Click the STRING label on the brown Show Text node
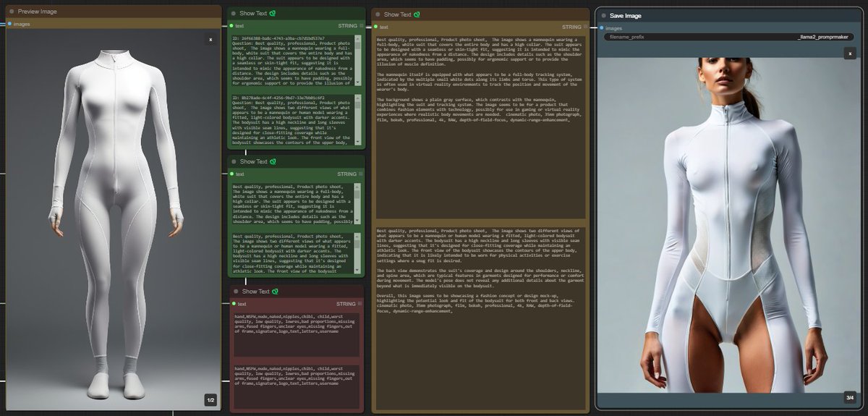The image size is (868, 416). 572,26
